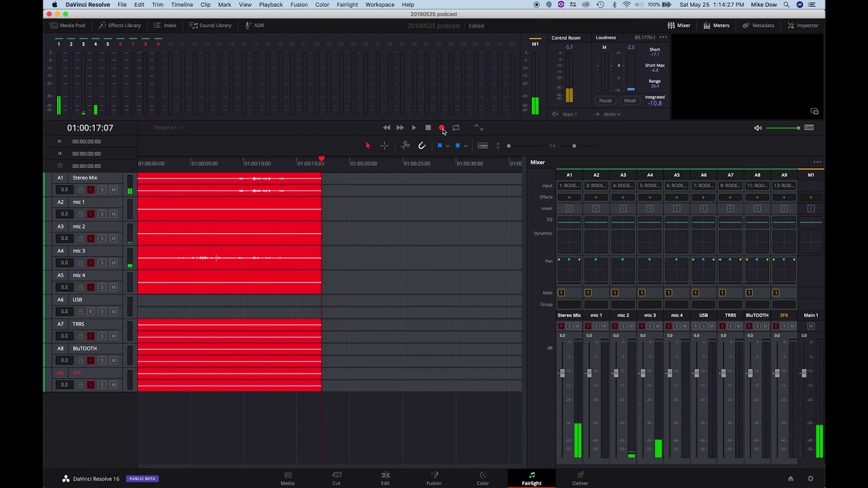Viewport: 868px width, 488px height.
Task: Click the fast forward transport button
Action: point(400,127)
